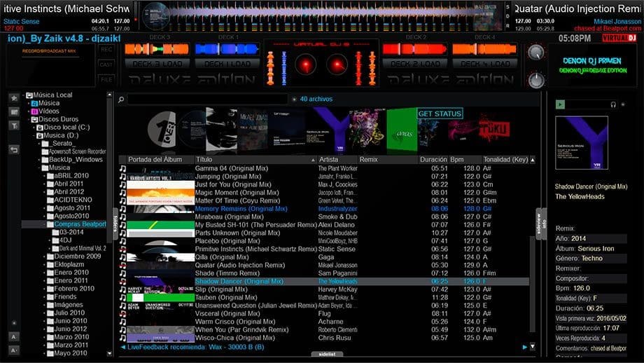
Task: Toggle the FILE record option
Action: coord(106,79)
